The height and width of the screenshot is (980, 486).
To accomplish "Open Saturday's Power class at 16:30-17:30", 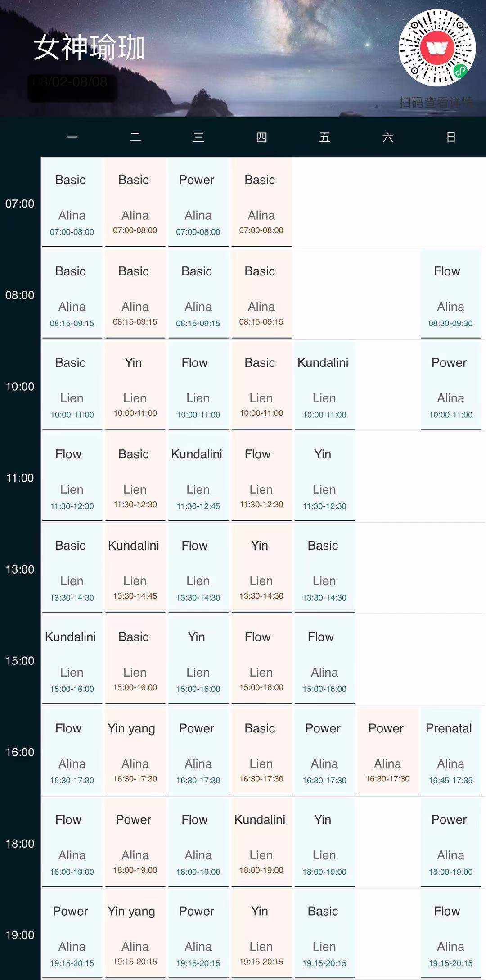I will tap(387, 750).
